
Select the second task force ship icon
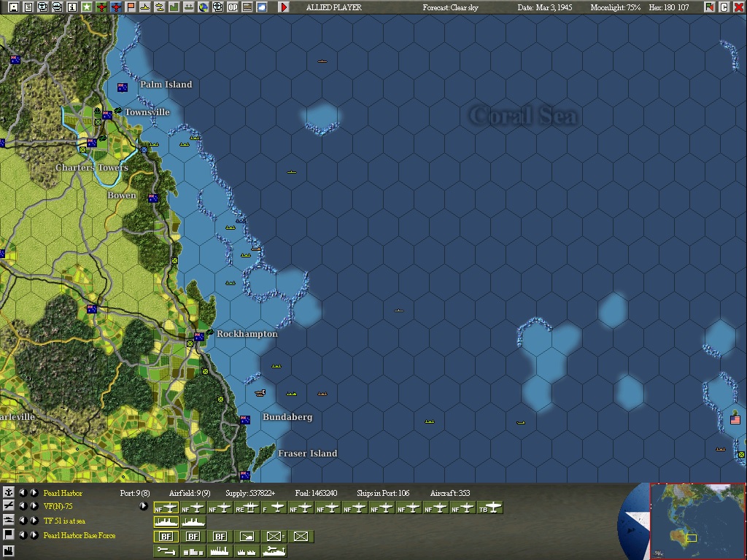pos(193,522)
